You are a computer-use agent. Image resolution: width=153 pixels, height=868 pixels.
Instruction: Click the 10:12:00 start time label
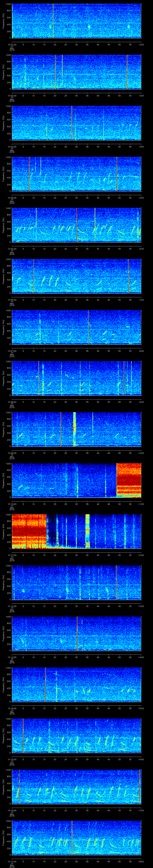pos(12,606)
